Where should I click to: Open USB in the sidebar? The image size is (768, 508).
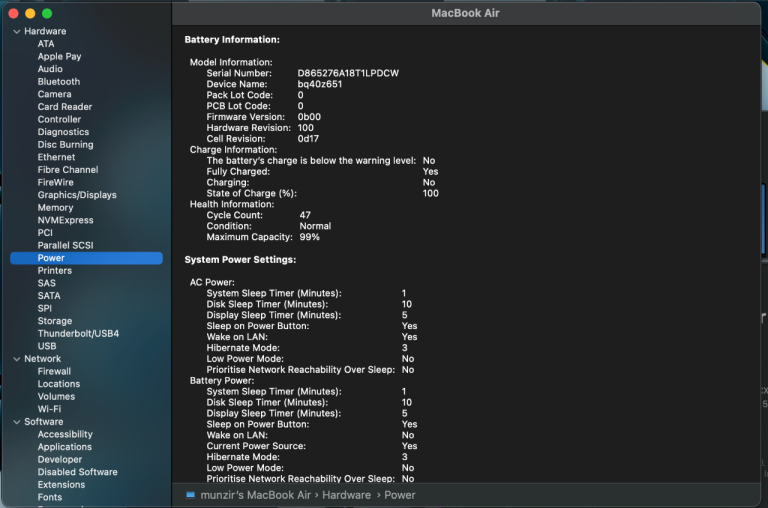[x=47, y=346]
